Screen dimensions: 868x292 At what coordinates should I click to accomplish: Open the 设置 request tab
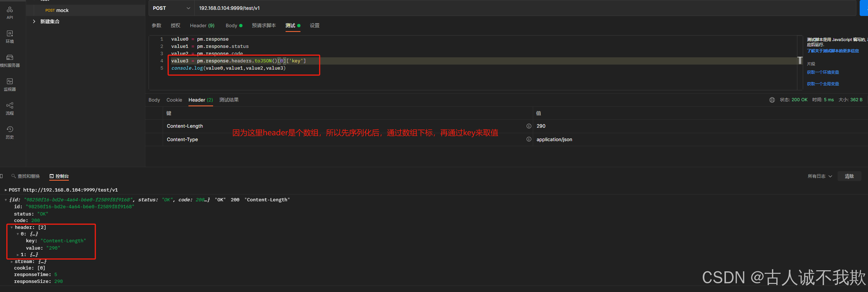(315, 25)
